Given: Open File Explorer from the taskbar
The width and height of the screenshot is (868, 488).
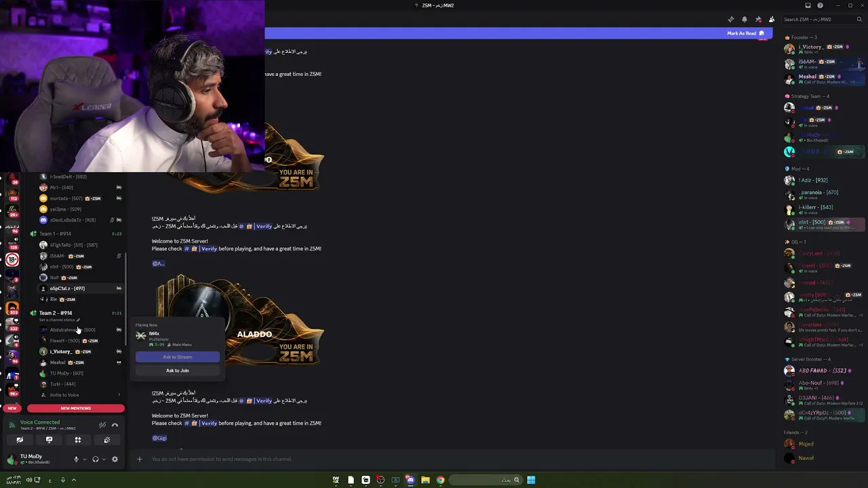Looking at the screenshot, I should tap(425, 480).
